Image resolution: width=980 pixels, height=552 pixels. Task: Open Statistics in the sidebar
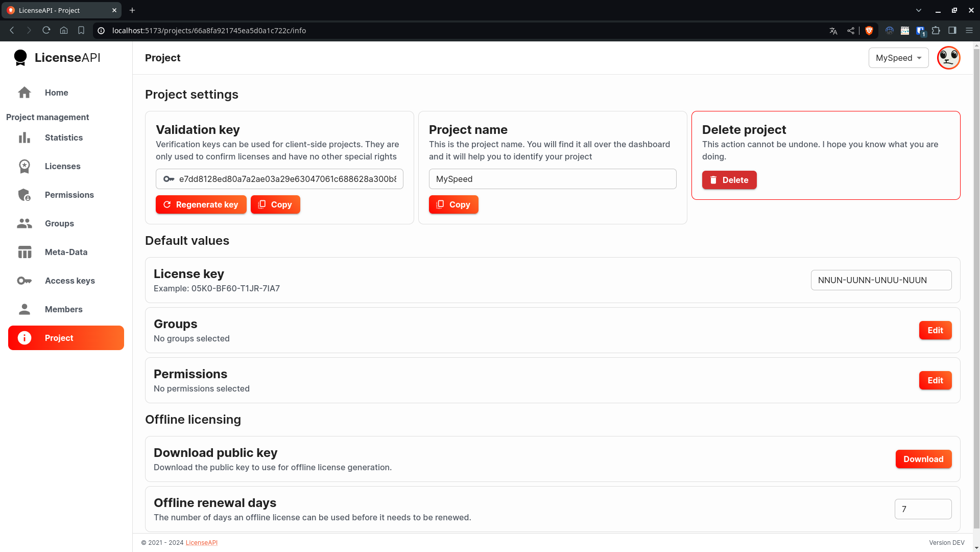(66, 137)
